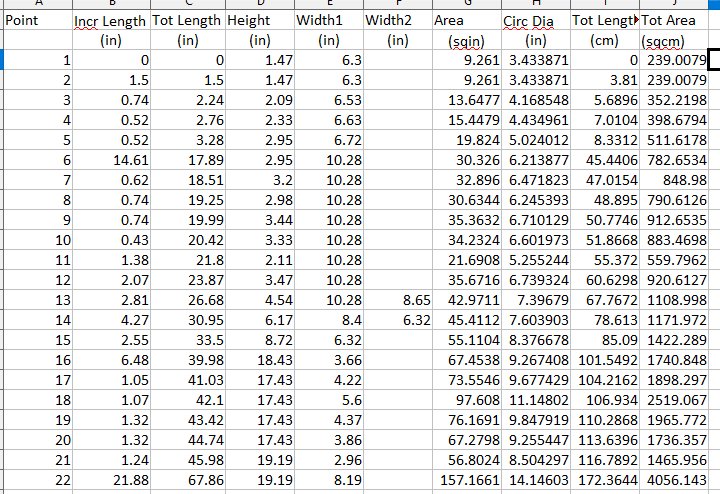This screenshot has width=720, height=494.
Task: Select Tot Area cell 1965.772
Action: 674,420
